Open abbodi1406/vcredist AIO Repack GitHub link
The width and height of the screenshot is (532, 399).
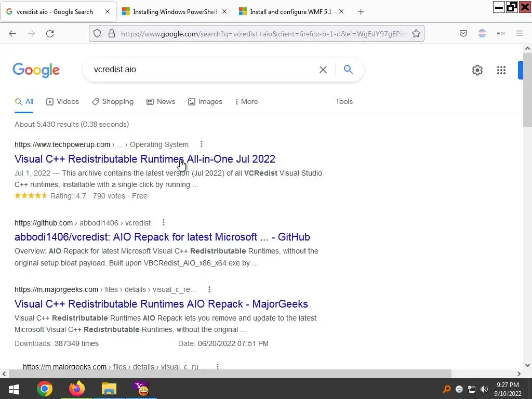pos(162,237)
